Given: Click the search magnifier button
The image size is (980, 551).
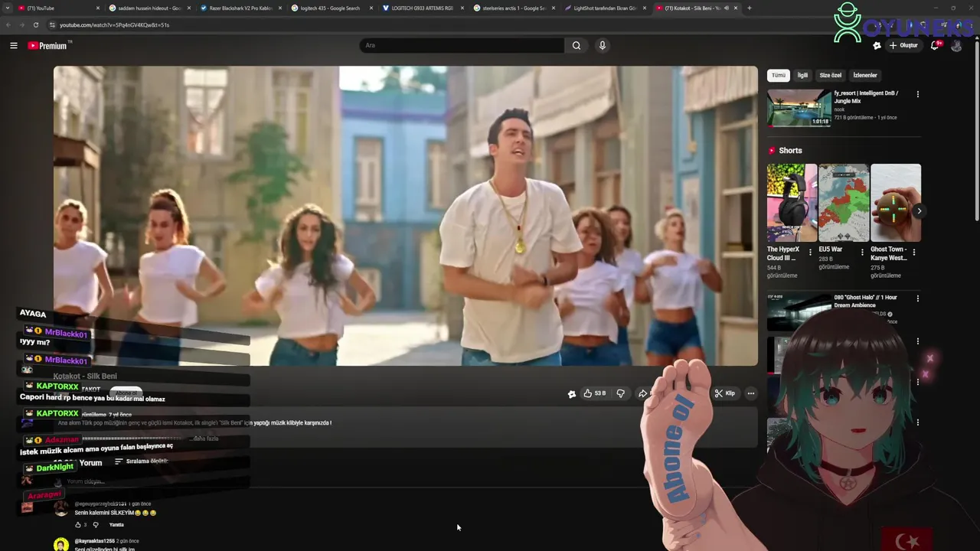Looking at the screenshot, I should coord(577,45).
